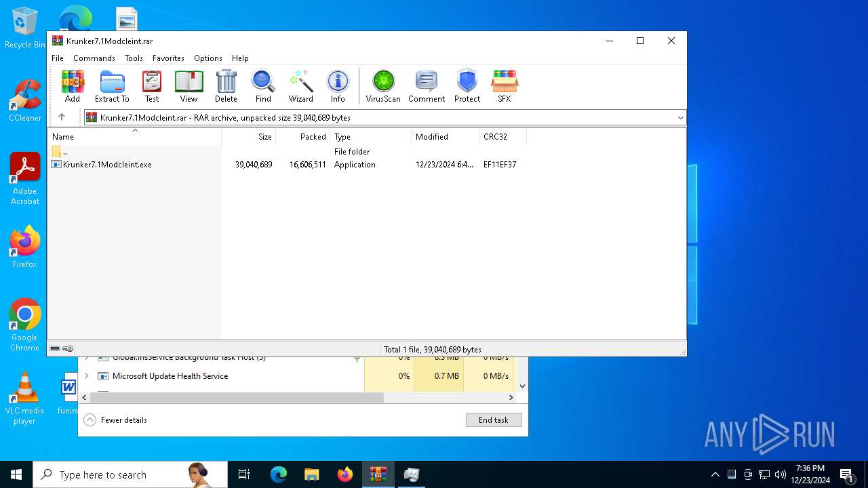Select Microsoft Update Health Service process
Screen dimensions: 868x488
pyautogui.click(x=170, y=376)
